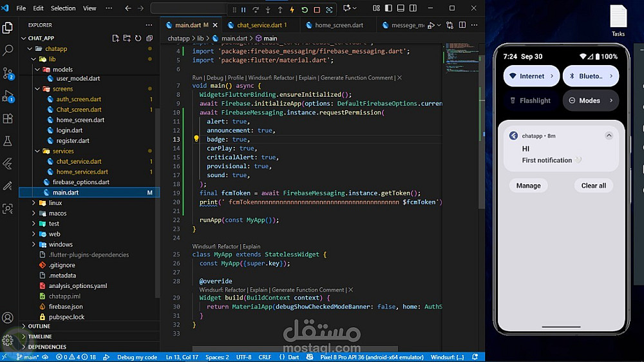The image size is (644, 362).
Task: Open the run button dropdown arrow
Action: (x=439, y=25)
